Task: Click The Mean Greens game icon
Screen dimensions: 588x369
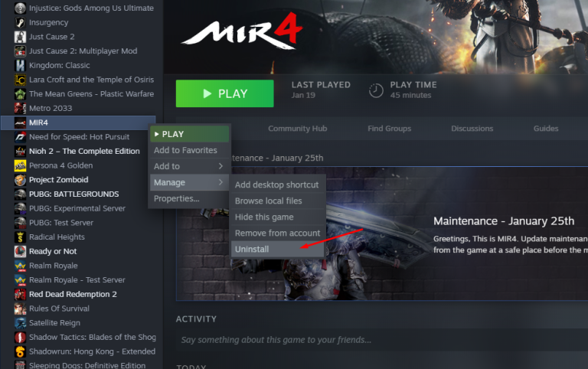Action: pos(20,93)
